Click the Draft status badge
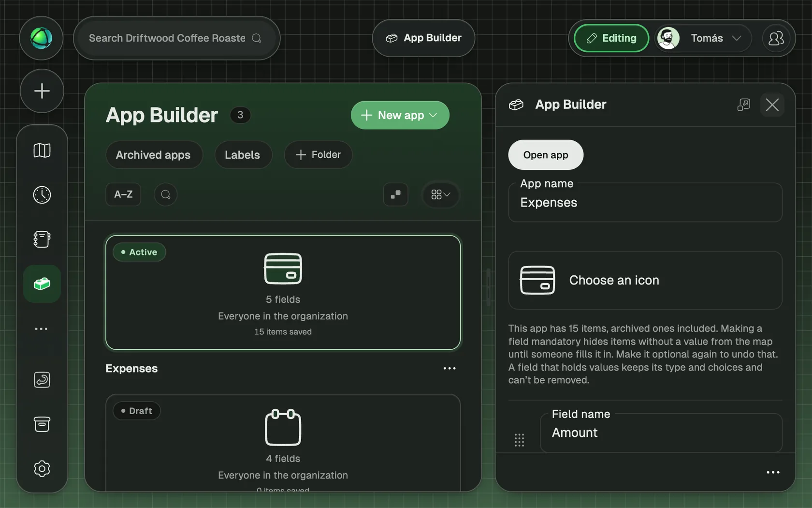Screen dimensions: 812x508 [137, 411]
